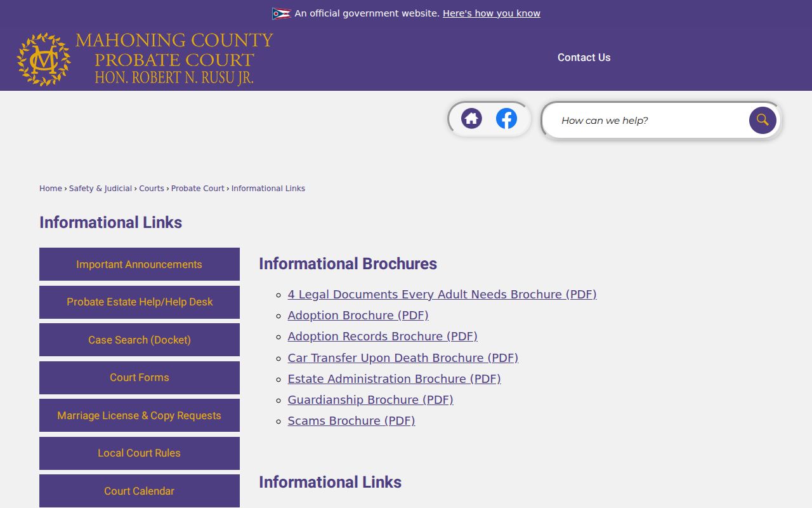Image resolution: width=812 pixels, height=508 pixels.
Task: Open Case Search (Docket) sidebar item
Action: (x=140, y=340)
